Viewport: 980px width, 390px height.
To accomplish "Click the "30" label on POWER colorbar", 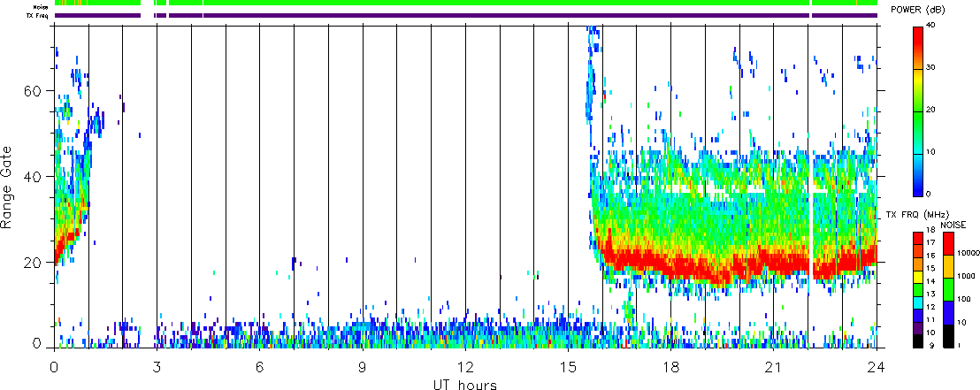I will pyautogui.click(x=930, y=68).
